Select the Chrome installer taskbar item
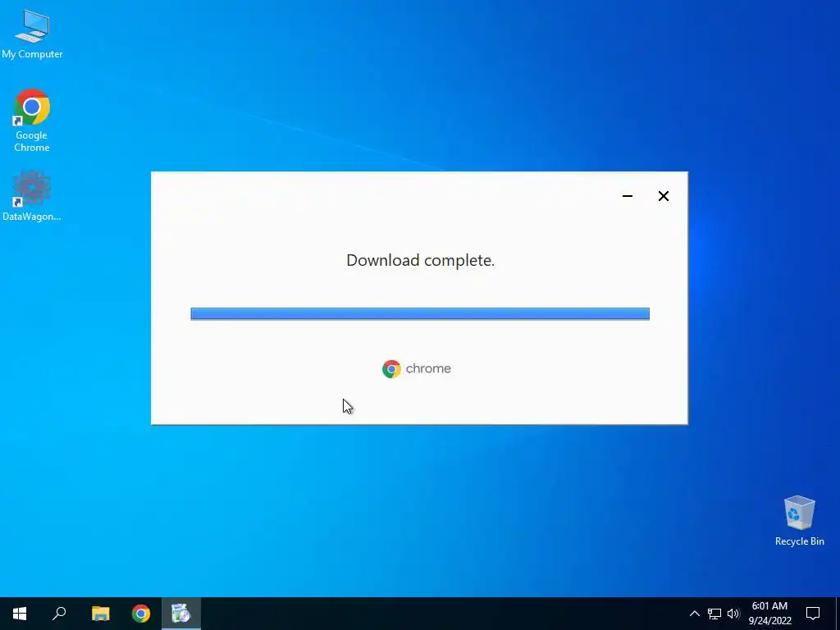 coord(181,614)
